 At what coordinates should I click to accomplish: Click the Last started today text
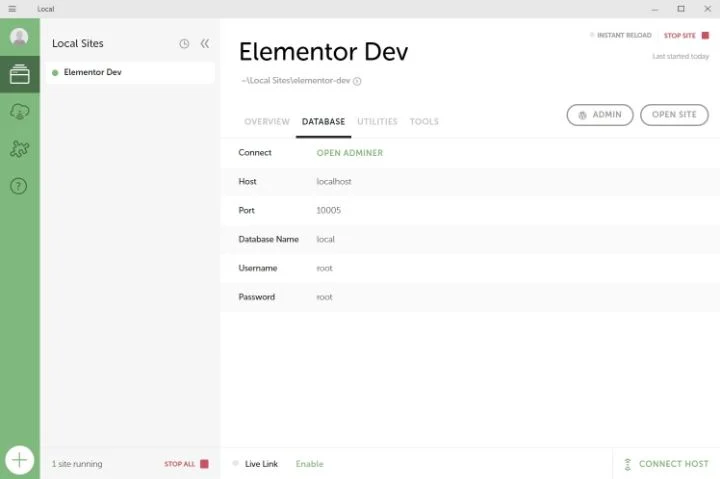(x=681, y=56)
